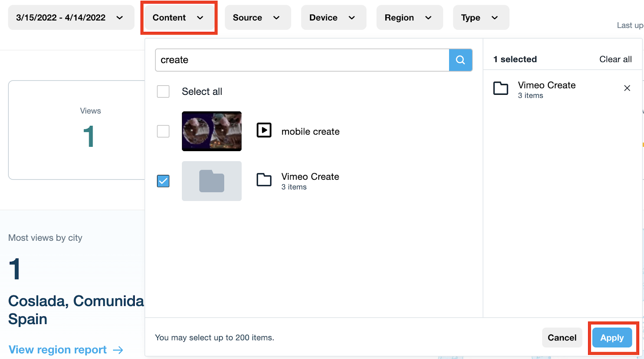Click the Most views by city heading
Screen dimensions: 644x359
click(45, 238)
